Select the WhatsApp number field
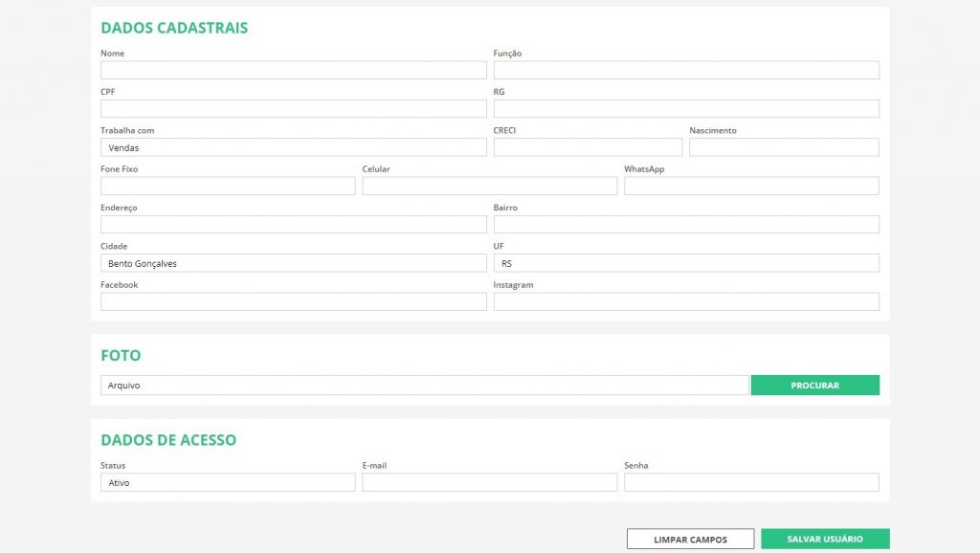980x553 pixels. coord(751,186)
